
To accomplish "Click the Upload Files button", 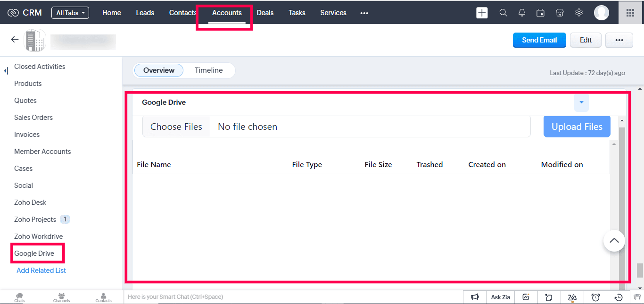I will pos(577,127).
